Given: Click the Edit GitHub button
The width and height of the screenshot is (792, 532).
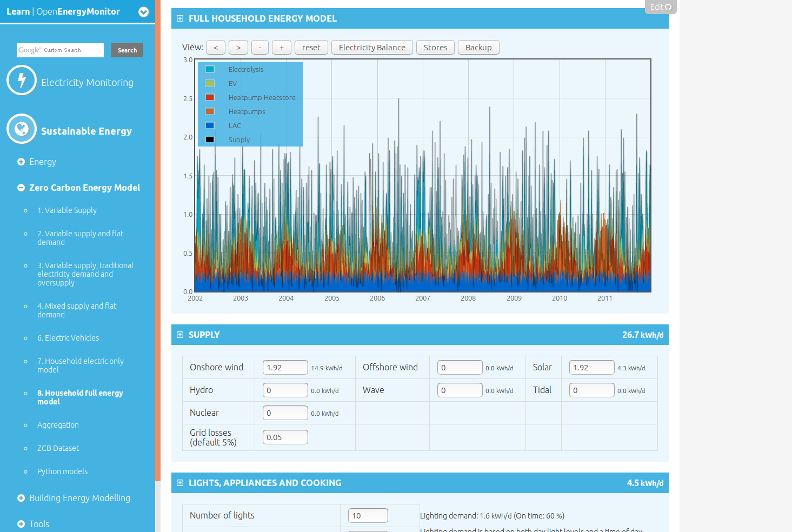Looking at the screenshot, I should pos(660,7).
